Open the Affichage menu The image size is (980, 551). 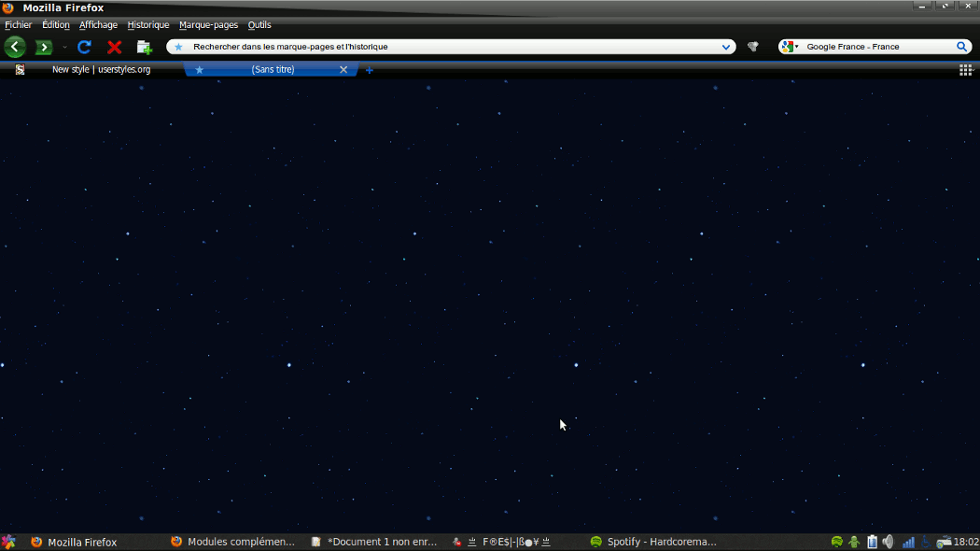[98, 25]
